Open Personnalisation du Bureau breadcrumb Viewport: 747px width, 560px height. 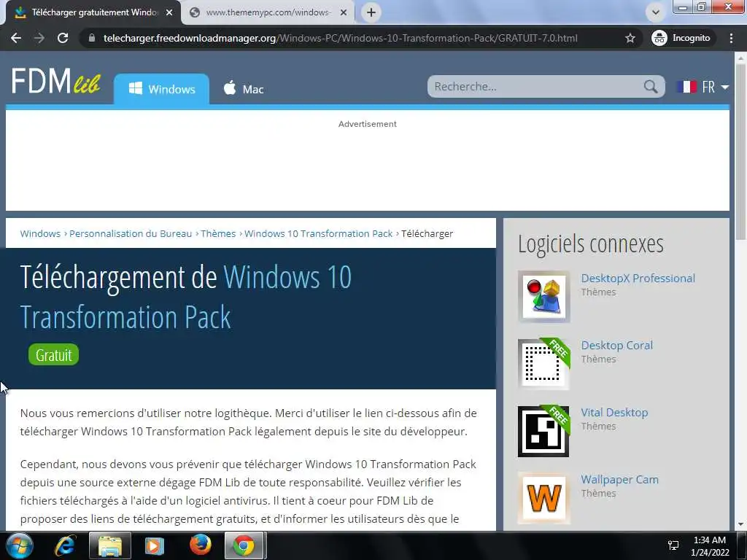(x=131, y=234)
